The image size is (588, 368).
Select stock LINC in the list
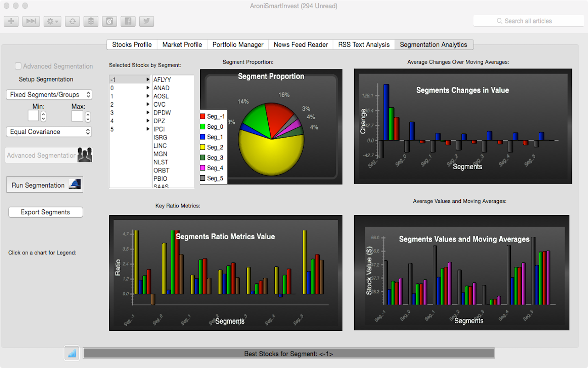tap(173, 146)
